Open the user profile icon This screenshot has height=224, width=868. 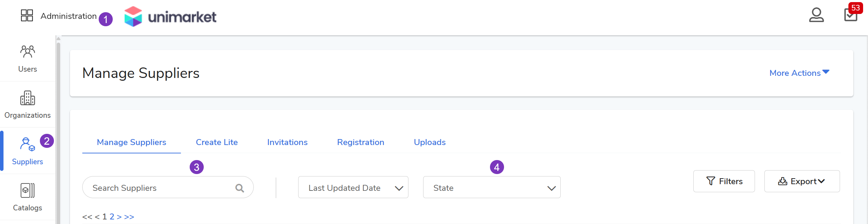(x=816, y=15)
